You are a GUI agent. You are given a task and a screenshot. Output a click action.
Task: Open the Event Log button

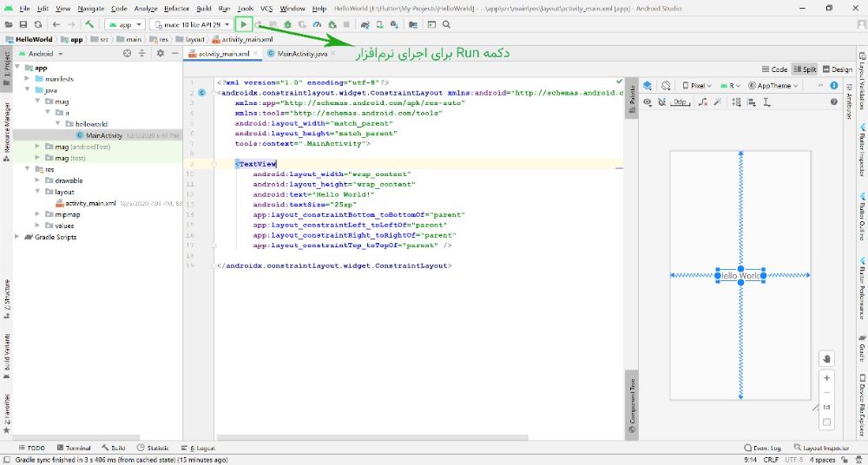click(x=762, y=448)
